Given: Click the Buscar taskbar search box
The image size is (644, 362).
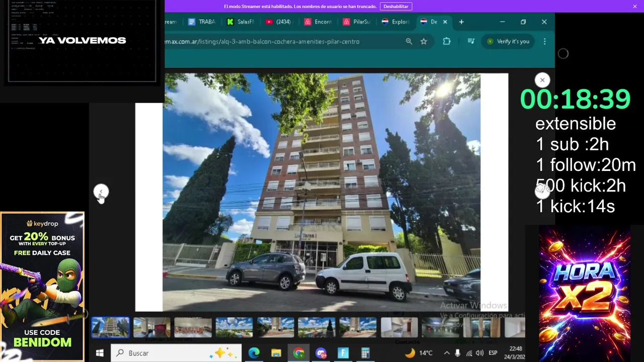Looking at the screenshot, I should pyautogui.click(x=176, y=353).
